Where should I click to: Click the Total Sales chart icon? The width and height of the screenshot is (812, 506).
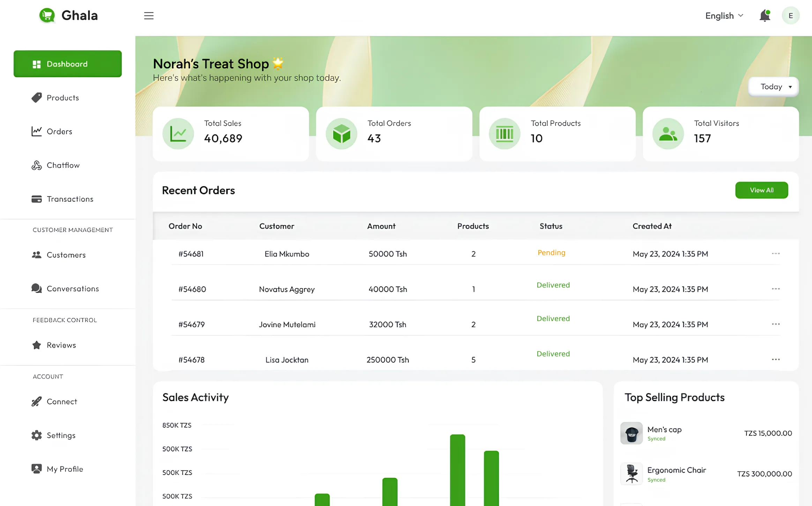pos(178,134)
